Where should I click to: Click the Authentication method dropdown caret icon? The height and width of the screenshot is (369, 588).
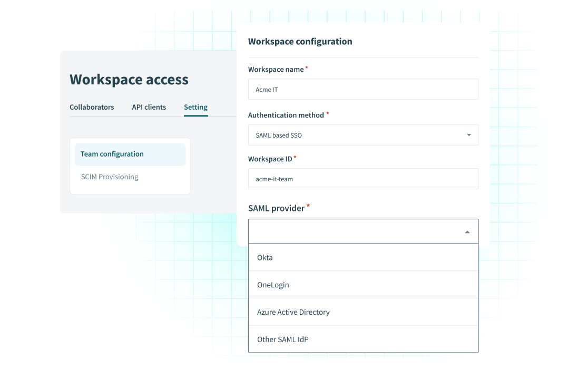pos(468,135)
